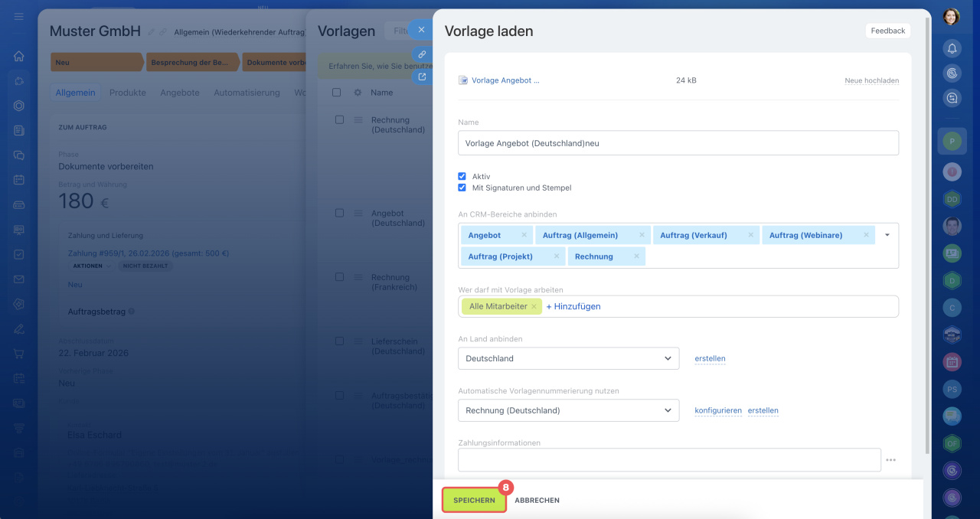
Task: Open three-dots menu next to Zahlungsinformationen
Action: (x=890, y=460)
